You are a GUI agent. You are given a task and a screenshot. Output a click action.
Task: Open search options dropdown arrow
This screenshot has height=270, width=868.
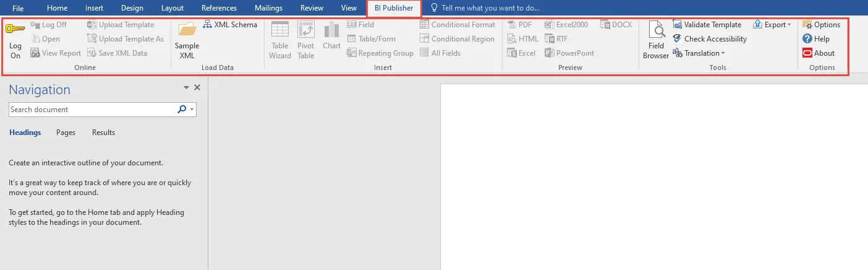(192, 110)
